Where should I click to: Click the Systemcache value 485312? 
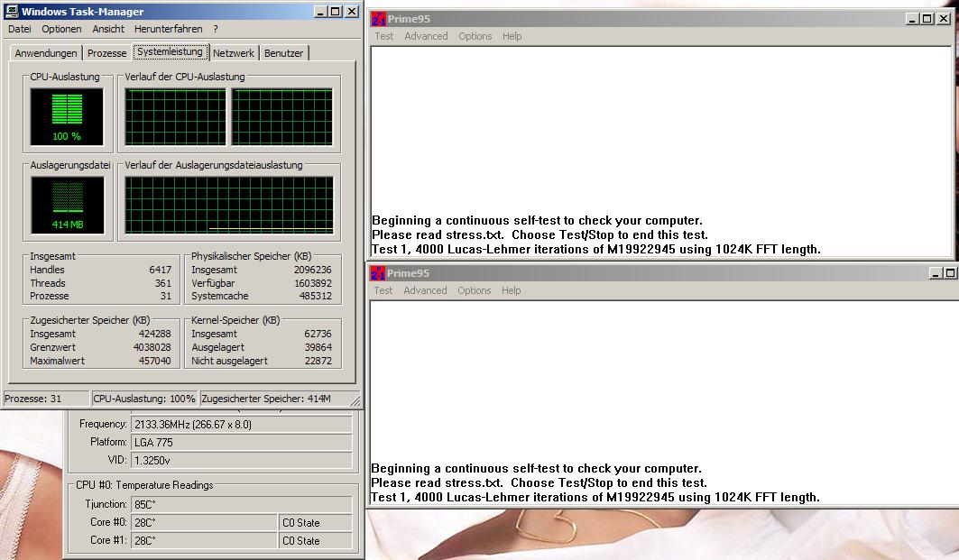[x=316, y=296]
